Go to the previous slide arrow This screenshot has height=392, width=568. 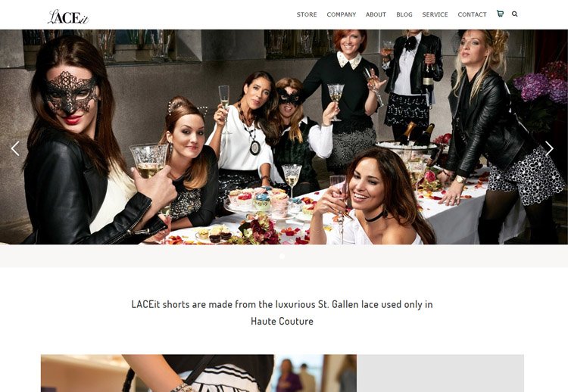pyautogui.click(x=15, y=148)
